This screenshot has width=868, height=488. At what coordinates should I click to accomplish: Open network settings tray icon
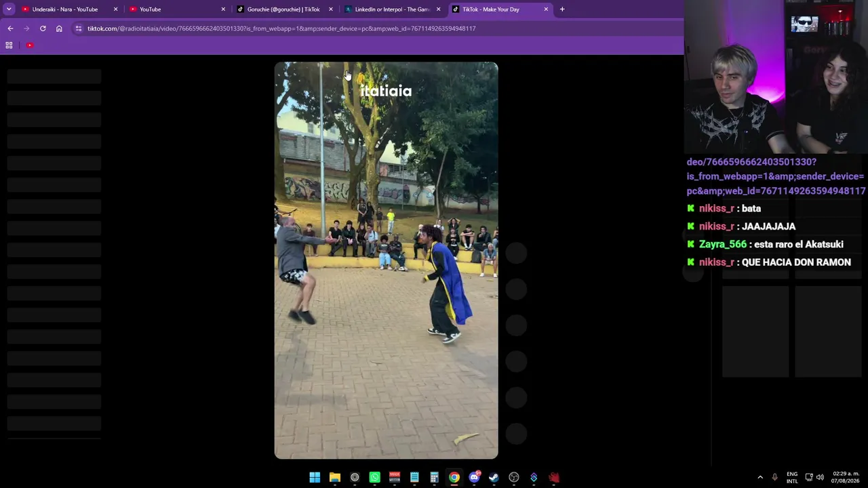[809, 478]
